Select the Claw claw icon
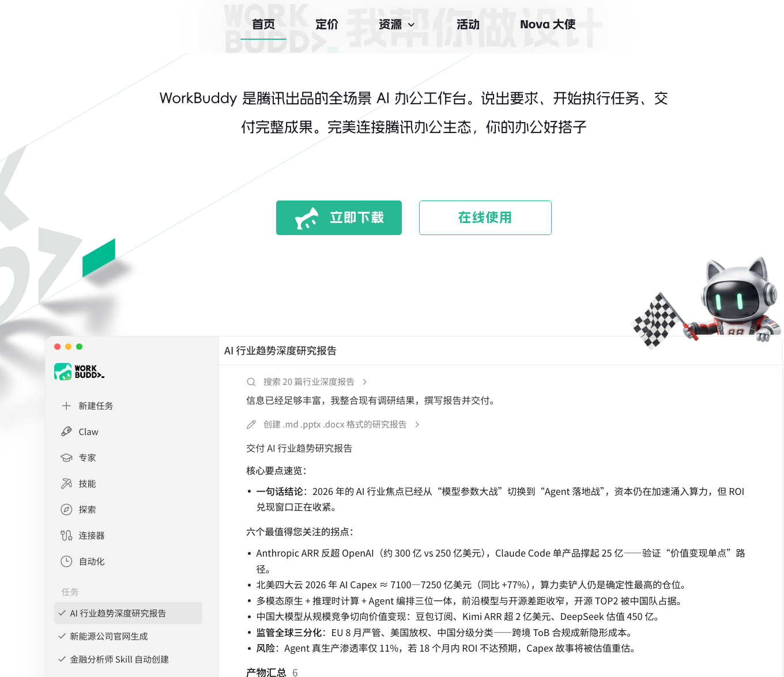The image size is (784, 677). [x=66, y=432]
